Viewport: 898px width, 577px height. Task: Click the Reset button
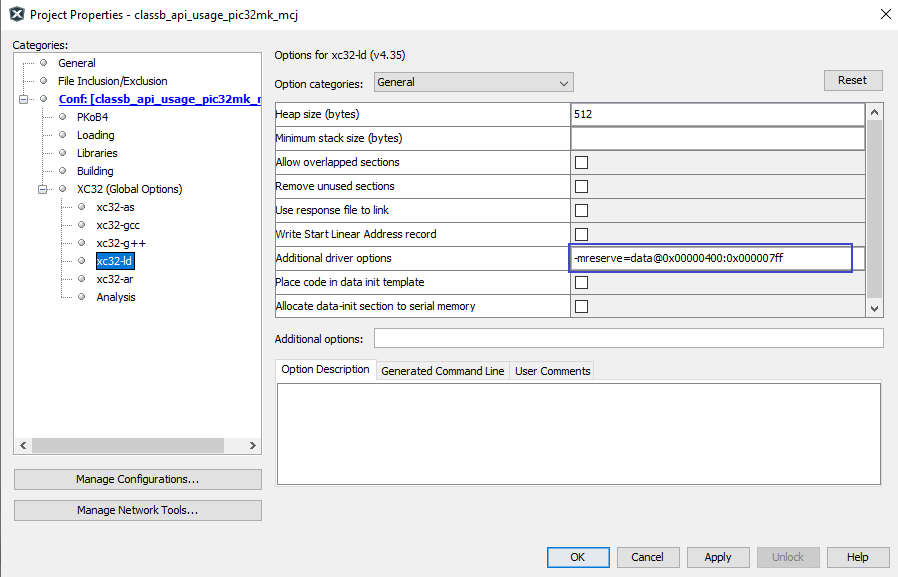[852, 80]
